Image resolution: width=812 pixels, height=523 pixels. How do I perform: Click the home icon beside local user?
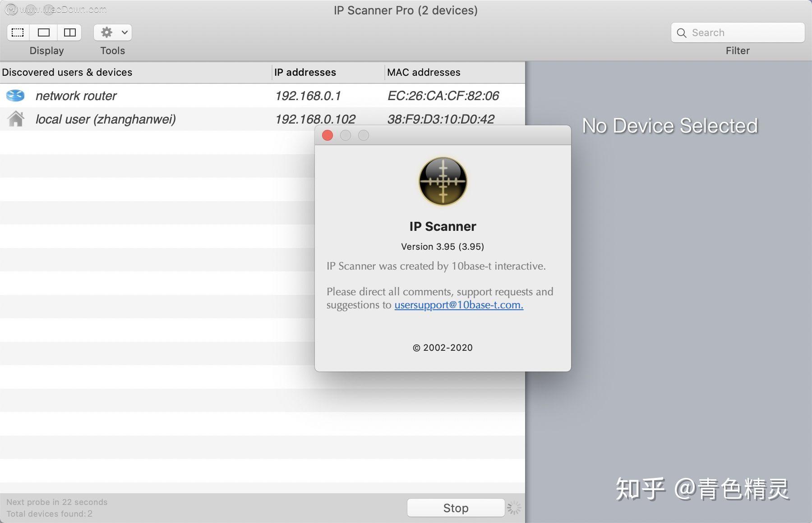(16, 119)
